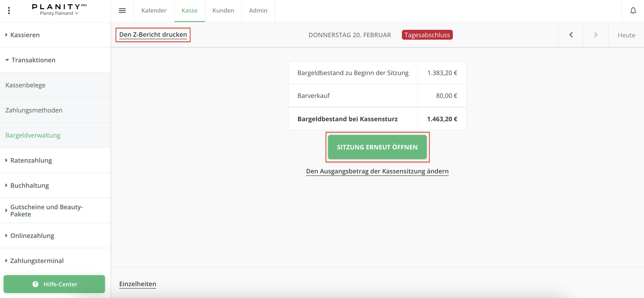Switch to the Kalender tab
644x298 pixels.
point(154,11)
